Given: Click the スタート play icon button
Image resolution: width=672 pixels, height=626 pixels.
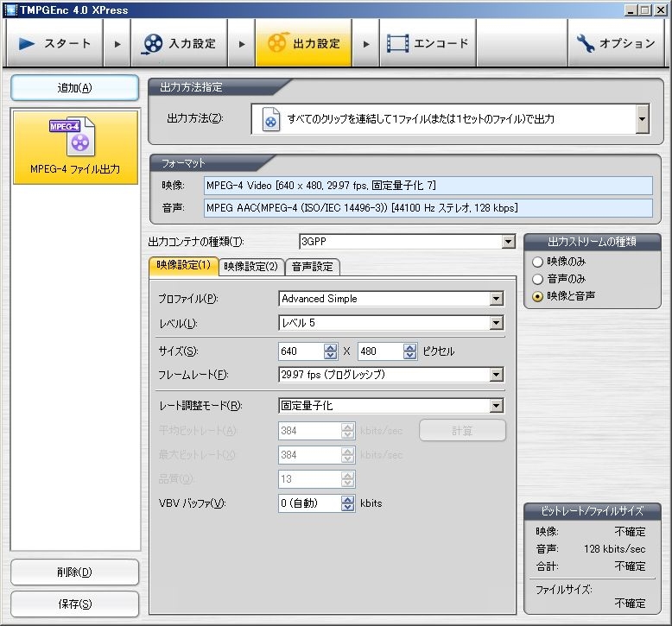Looking at the screenshot, I should [x=54, y=43].
